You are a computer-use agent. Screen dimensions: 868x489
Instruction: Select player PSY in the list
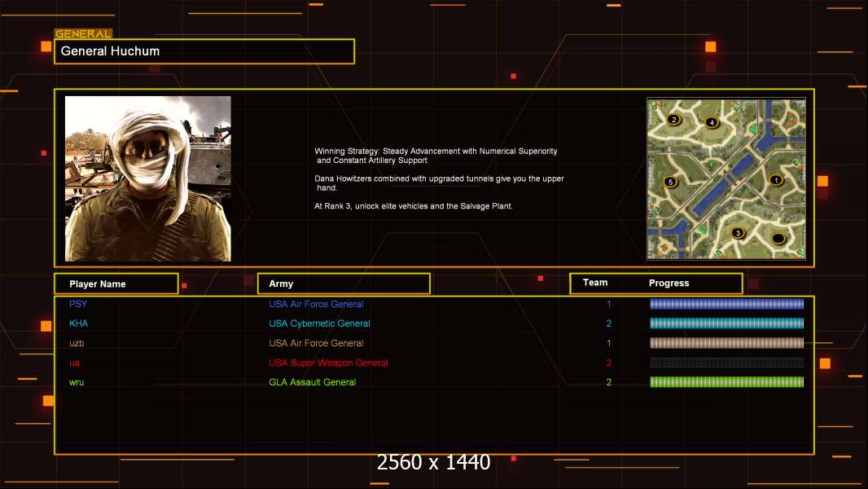(78, 304)
